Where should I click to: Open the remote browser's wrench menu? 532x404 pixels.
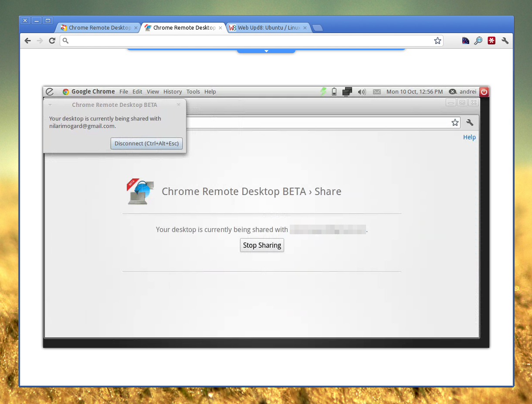click(470, 123)
